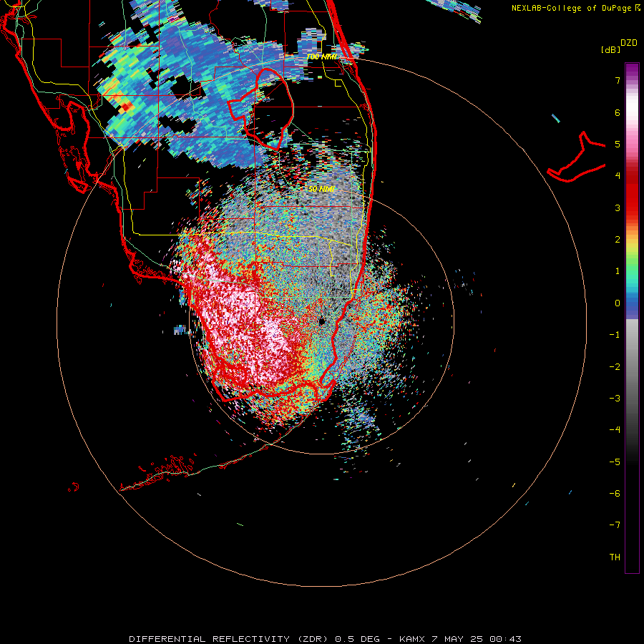The height and width of the screenshot is (644, 644).
Task: Click the 3 value on the dB scale
Action: (x=618, y=208)
